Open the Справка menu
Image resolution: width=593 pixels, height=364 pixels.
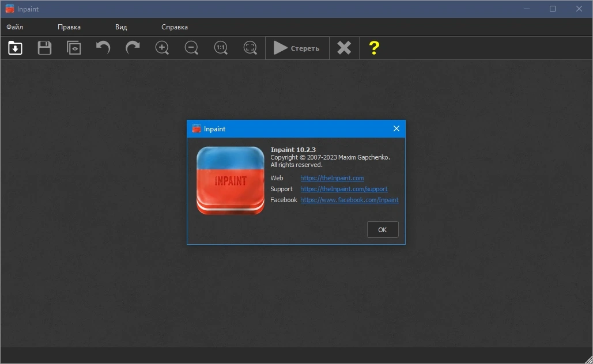pos(175,27)
